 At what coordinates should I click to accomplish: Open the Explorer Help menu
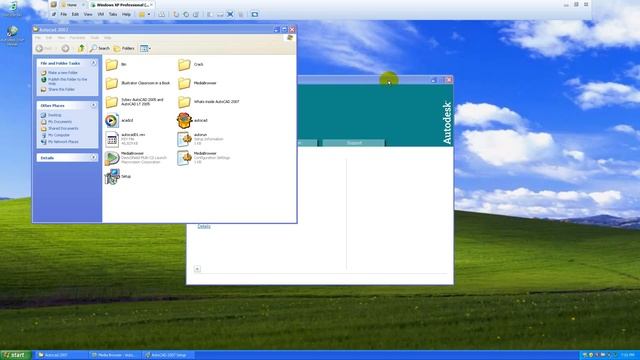(x=108, y=38)
